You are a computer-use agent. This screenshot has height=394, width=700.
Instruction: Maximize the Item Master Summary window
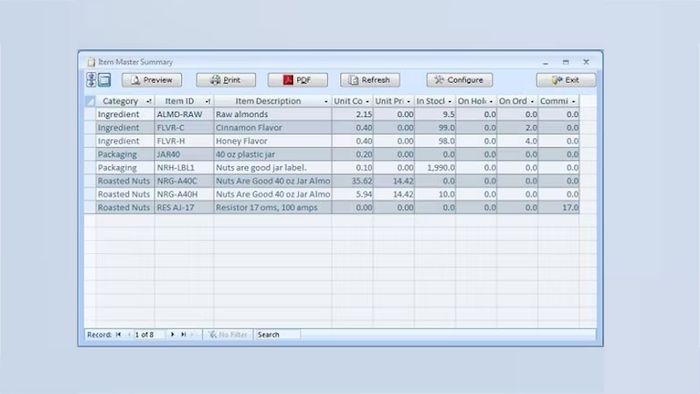coord(566,62)
